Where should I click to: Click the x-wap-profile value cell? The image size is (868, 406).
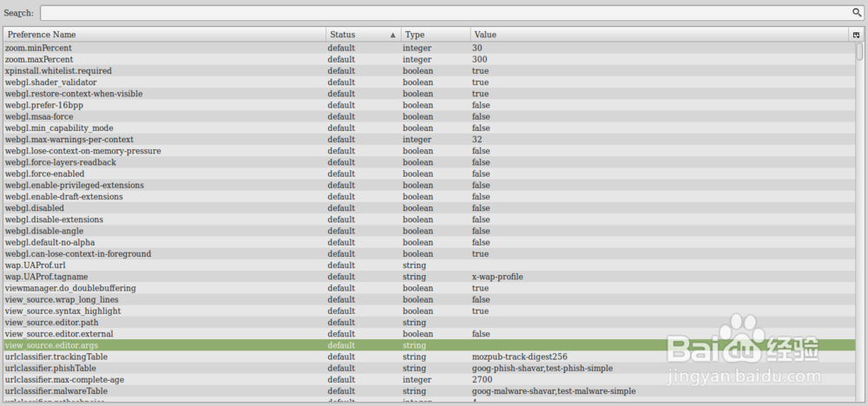point(497,277)
